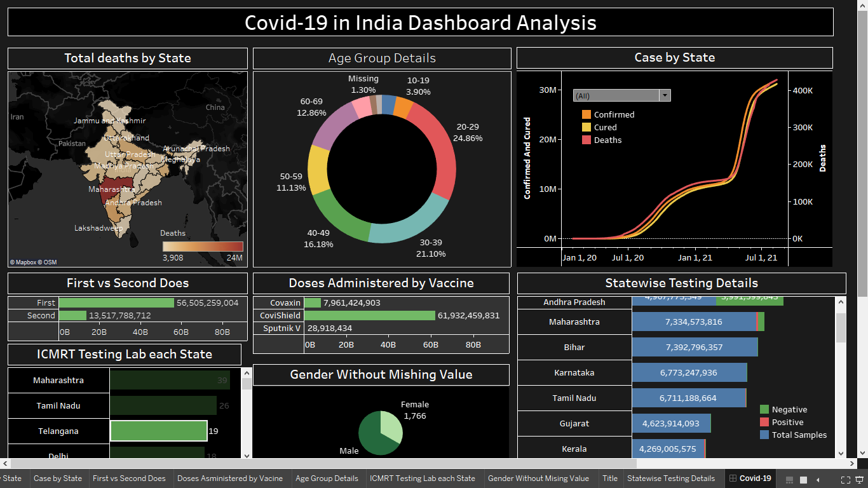Click the deaths color gradient legend bar
The image size is (868, 488).
[203, 247]
